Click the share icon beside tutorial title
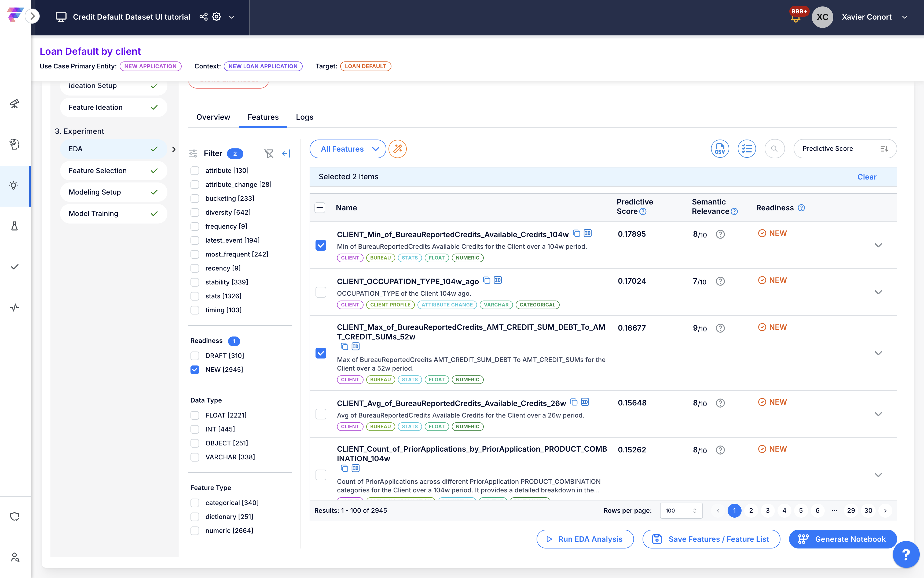 pyautogui.click(x=204, y=17)
